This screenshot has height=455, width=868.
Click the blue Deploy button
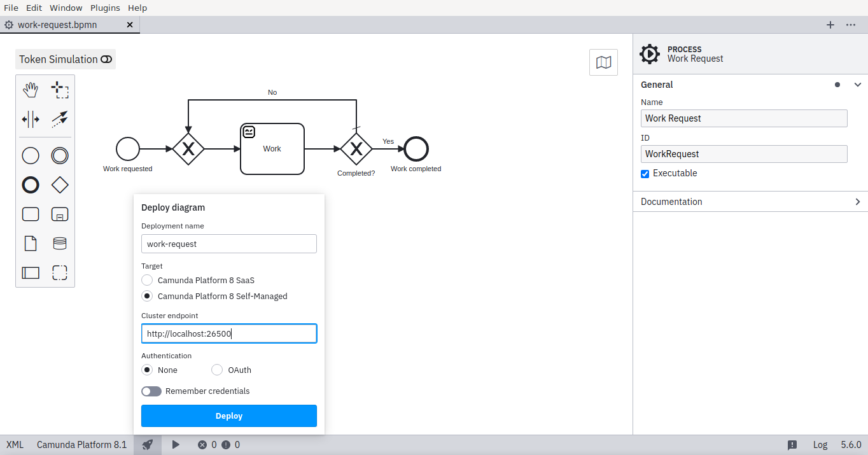(229, 416)
